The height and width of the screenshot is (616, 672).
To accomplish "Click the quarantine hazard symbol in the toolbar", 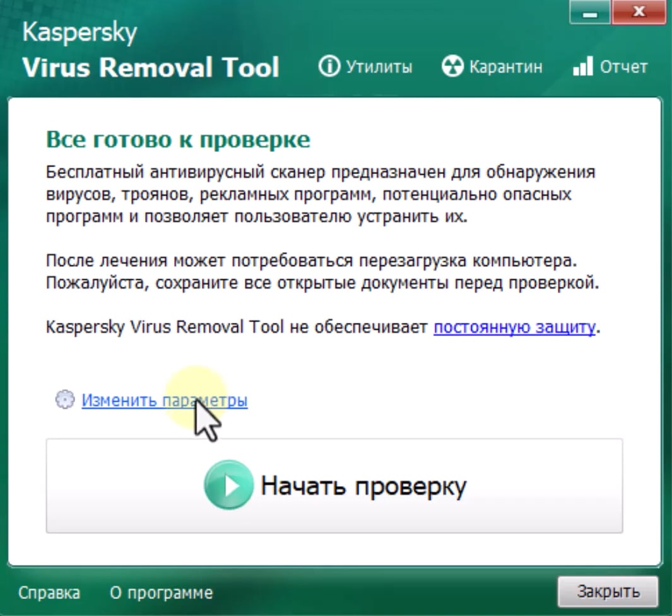I will coord(452,66).
